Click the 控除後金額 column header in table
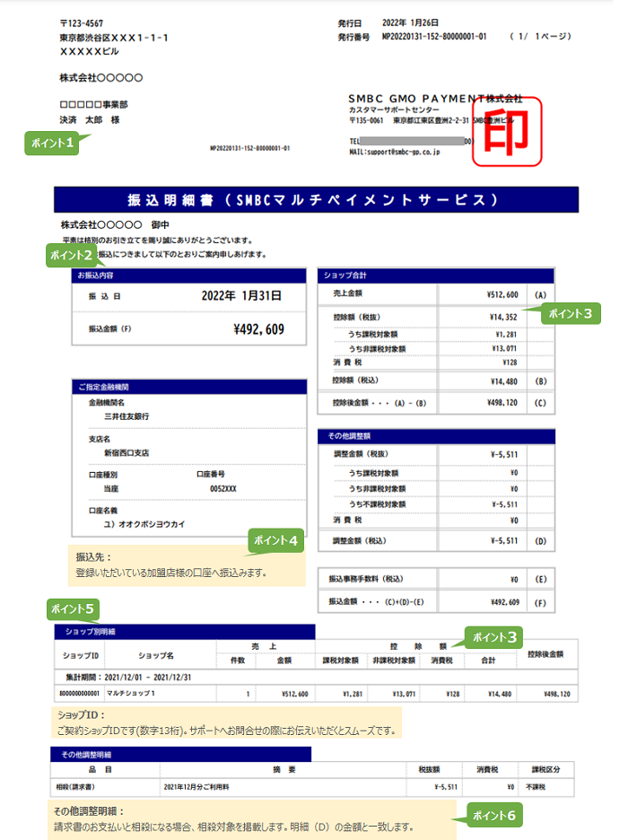 point(545,654)
